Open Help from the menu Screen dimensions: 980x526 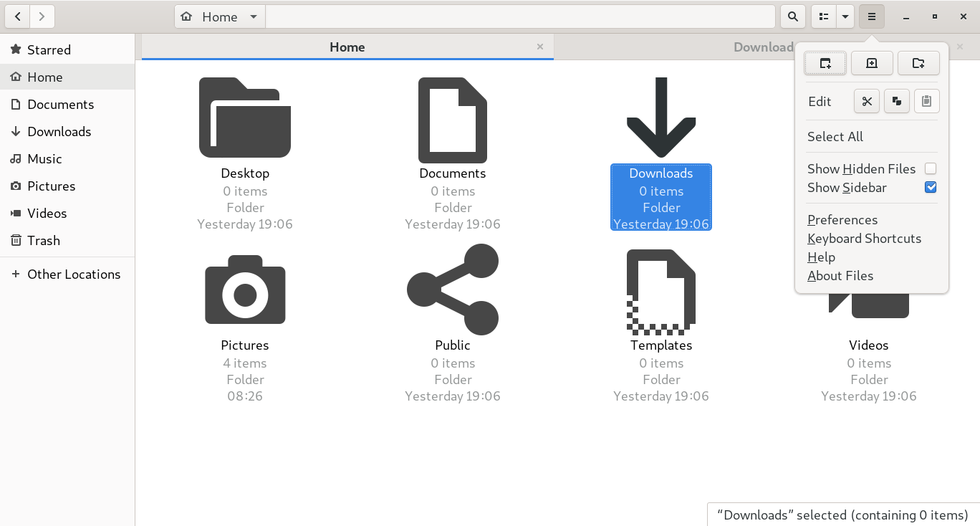tap(822, 257)
